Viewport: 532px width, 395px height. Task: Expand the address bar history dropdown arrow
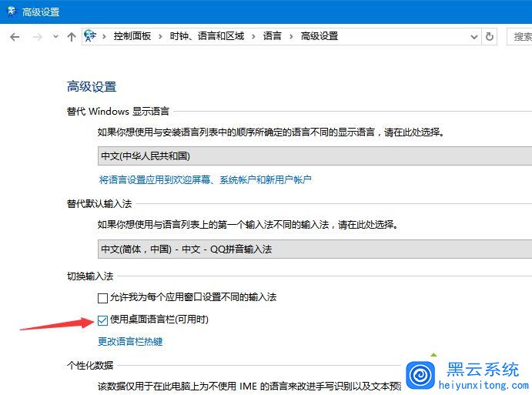click(x=473, y=36)
